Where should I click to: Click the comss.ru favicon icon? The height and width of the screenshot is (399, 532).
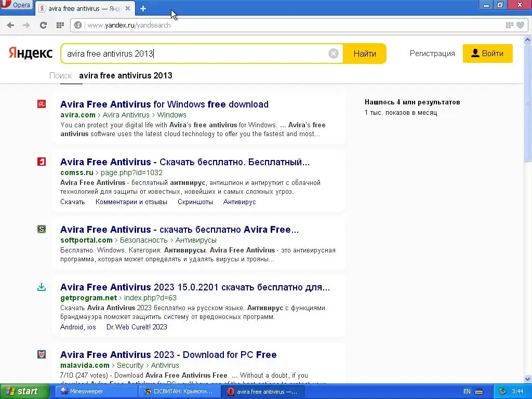click(42, 162)
